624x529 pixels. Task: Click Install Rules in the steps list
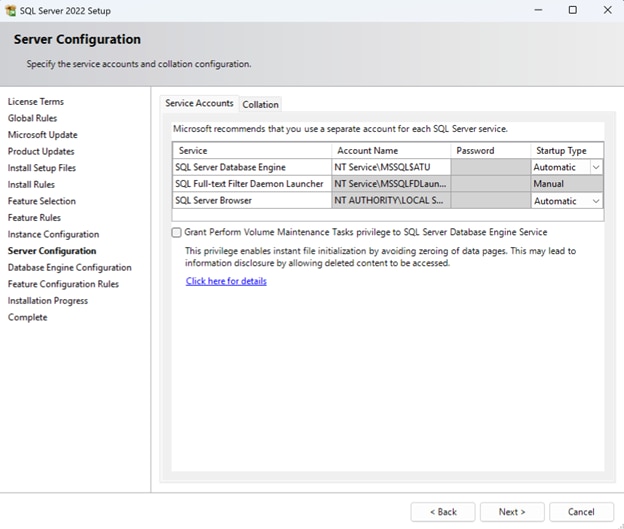tap(31, 185)
